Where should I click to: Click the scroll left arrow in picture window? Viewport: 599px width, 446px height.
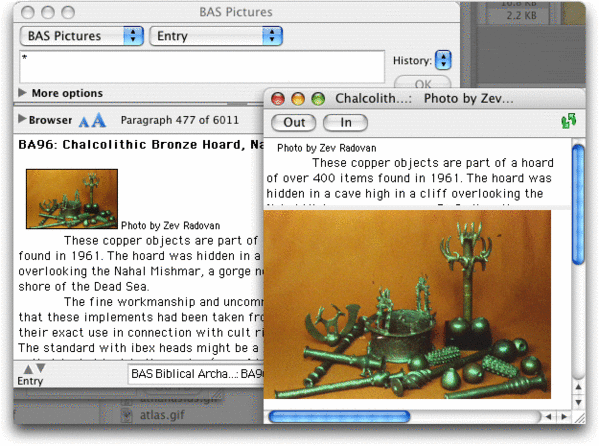(548, 417)
